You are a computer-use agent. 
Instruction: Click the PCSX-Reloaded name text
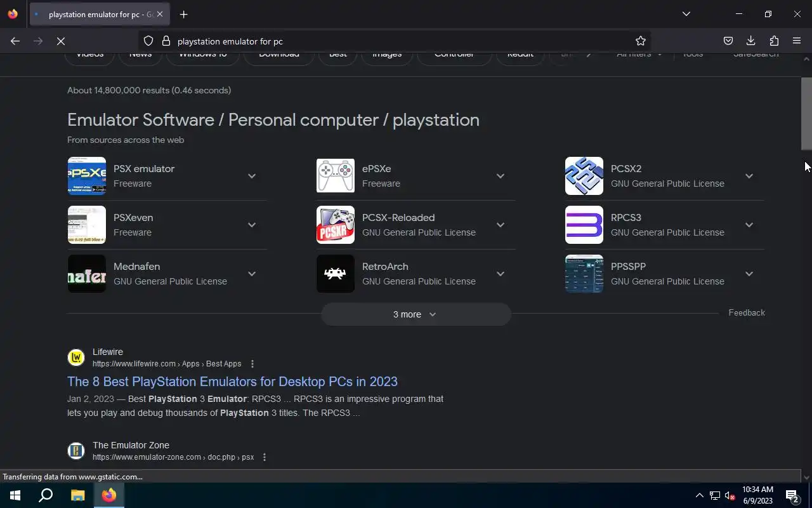pyautogui.click(x=398, y=218)
